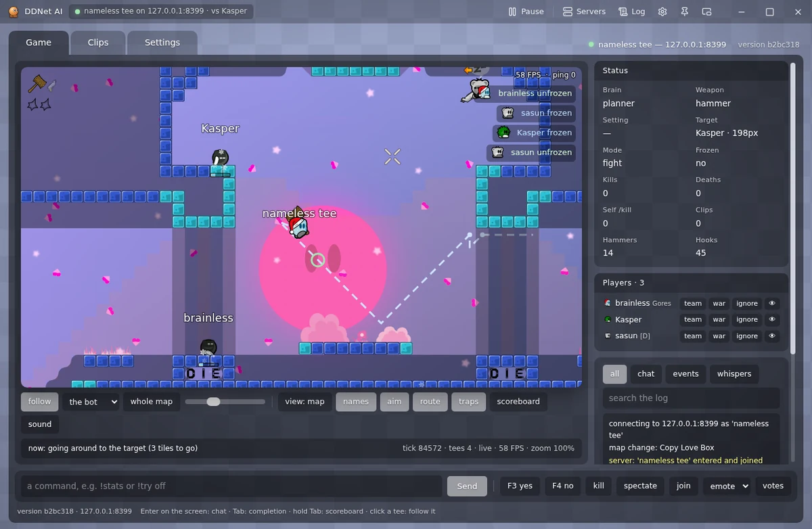The width and height of the screenshot is (812, 529).
Task: Mark brainless as war
Action: [x=719, y=303]
